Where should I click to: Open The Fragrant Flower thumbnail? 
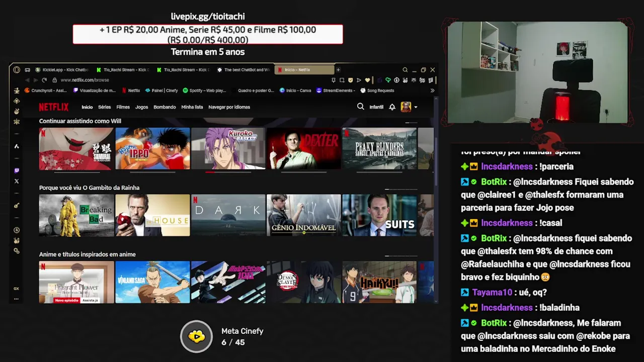click(x=76, y=282)
